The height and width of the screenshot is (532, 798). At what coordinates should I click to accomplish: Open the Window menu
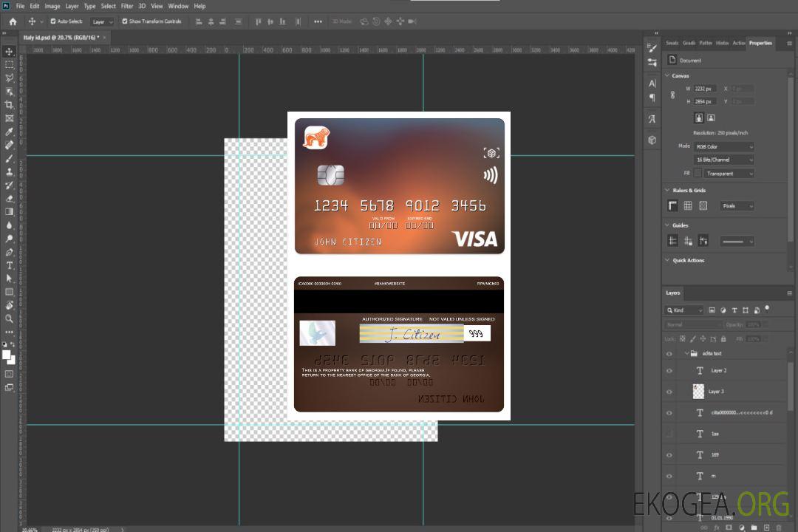tap(178, 6)
